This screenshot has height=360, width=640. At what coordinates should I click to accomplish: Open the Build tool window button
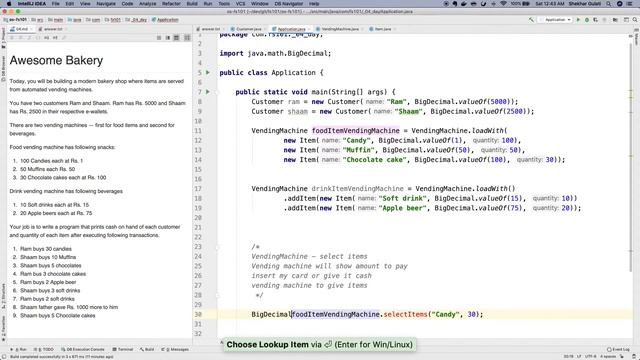[x=147, y=349]
